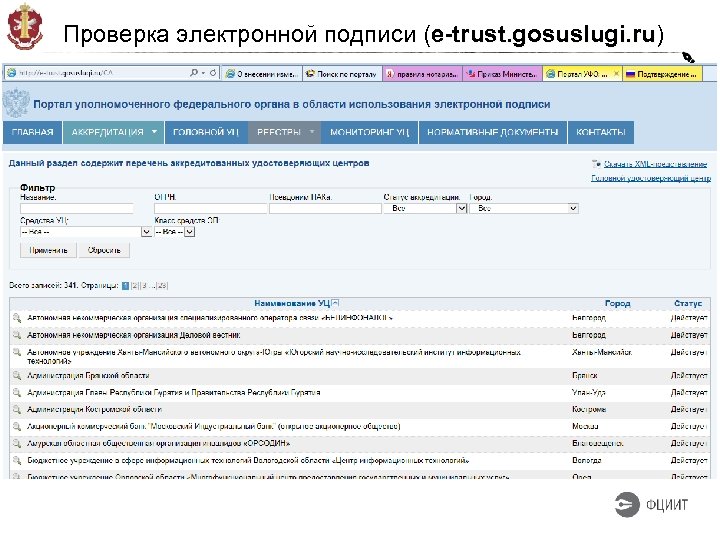
Task: Go to the Контакты menu item
Action: pos(601,132)
